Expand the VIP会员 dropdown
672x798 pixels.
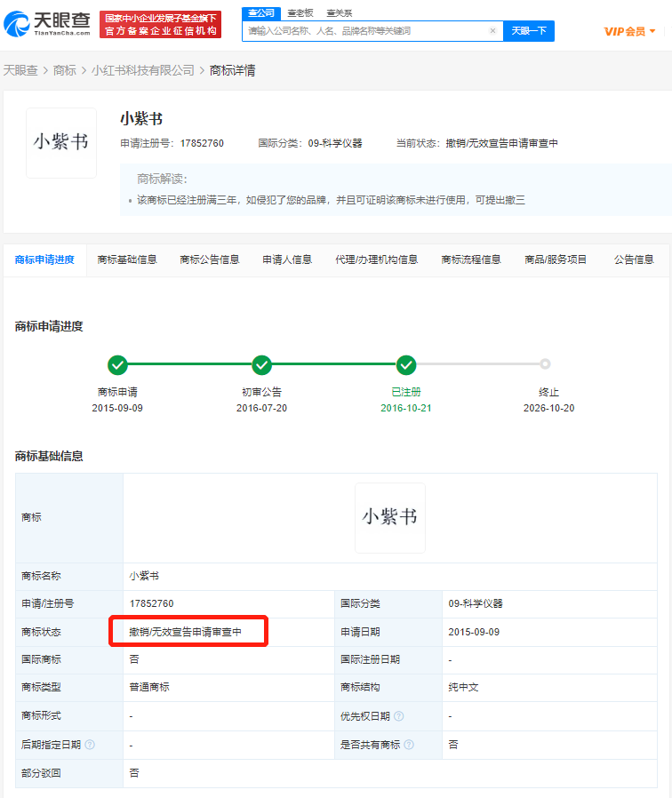click(x=629, y=32)
